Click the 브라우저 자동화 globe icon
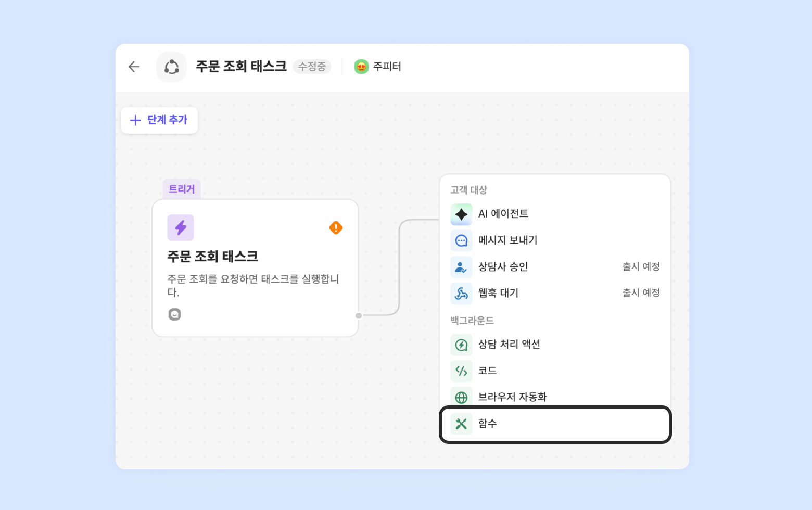The image size is (812, 510). [461, 397]
